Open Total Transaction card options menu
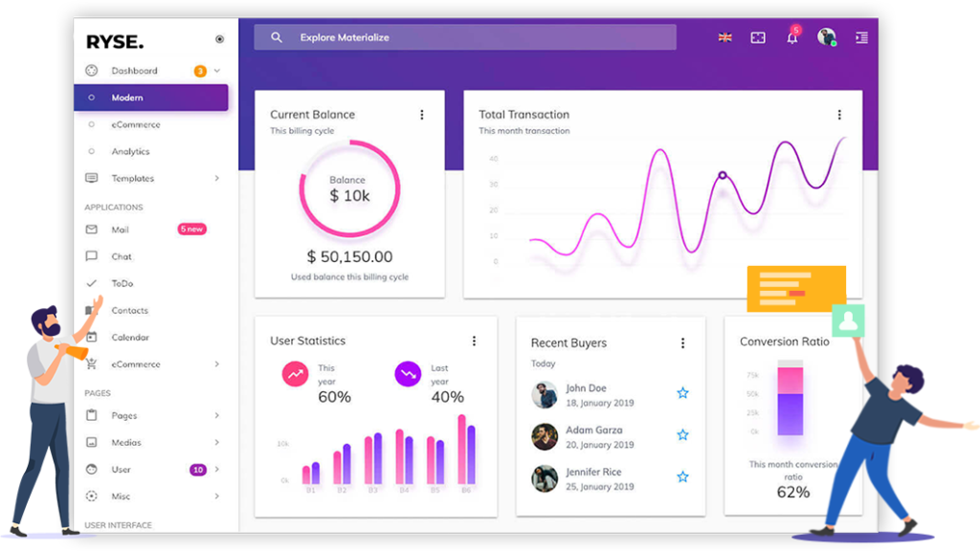 (839, 115)
